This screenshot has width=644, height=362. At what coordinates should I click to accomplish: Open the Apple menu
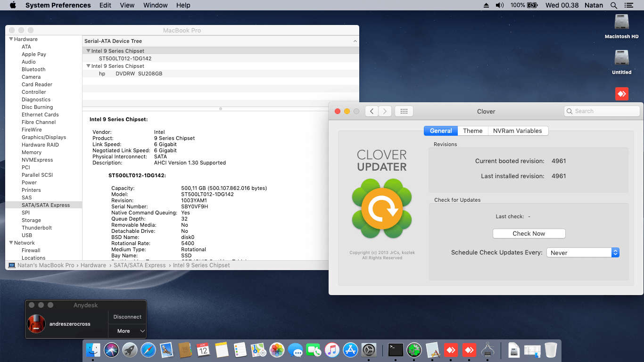[x=13, y=5]
